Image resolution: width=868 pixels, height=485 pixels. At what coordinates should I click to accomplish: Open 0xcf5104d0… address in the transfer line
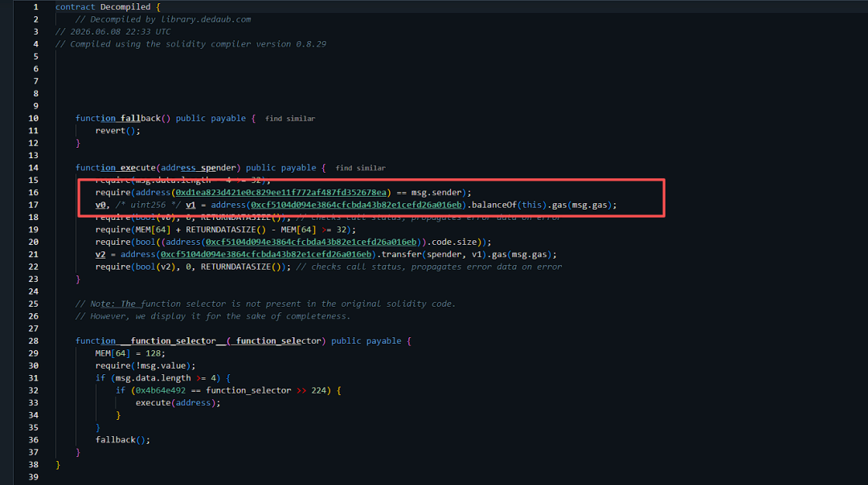pyautogui.click(x=266, y=255)
